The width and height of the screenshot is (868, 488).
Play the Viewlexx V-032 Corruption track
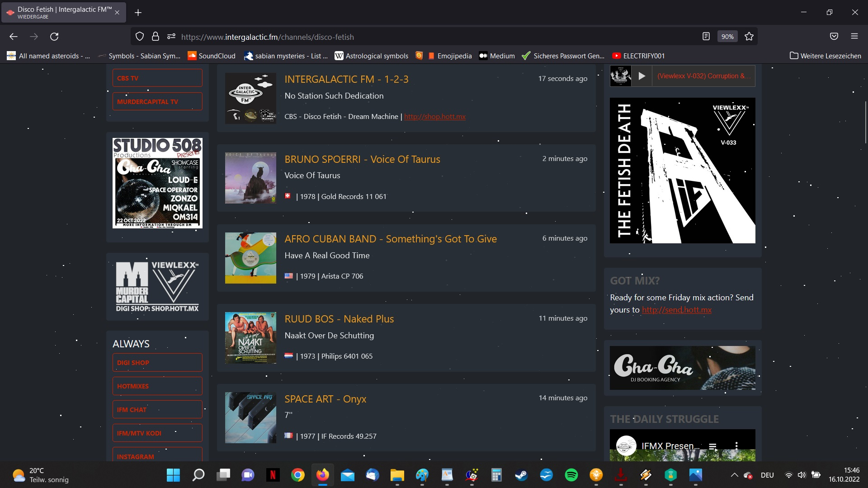[x=642, y=76]
